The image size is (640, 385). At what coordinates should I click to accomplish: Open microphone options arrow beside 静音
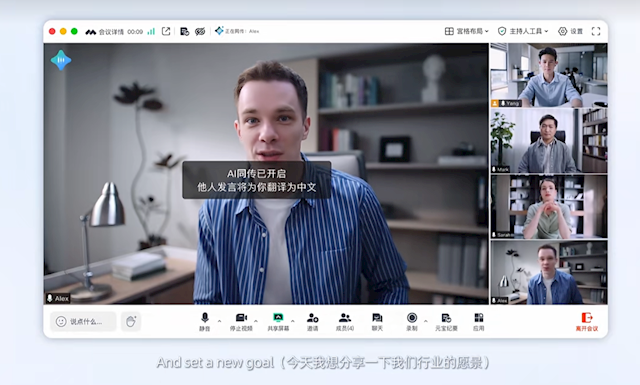(219, 321)
